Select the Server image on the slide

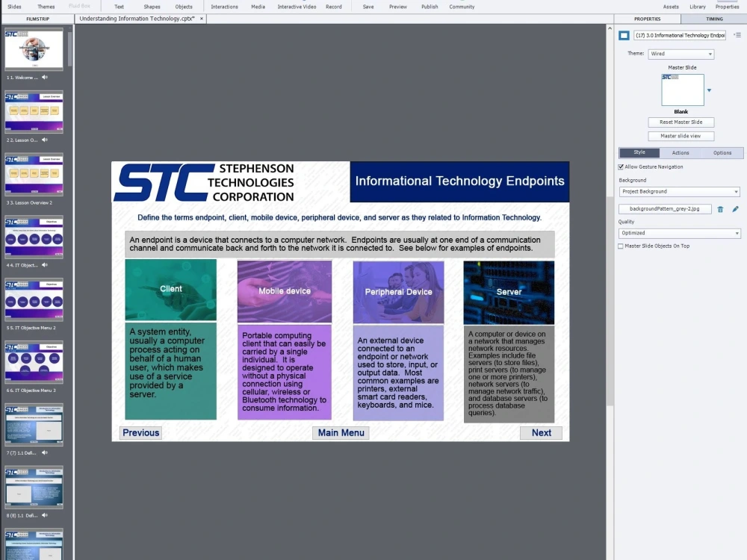(x=509, y=293)
